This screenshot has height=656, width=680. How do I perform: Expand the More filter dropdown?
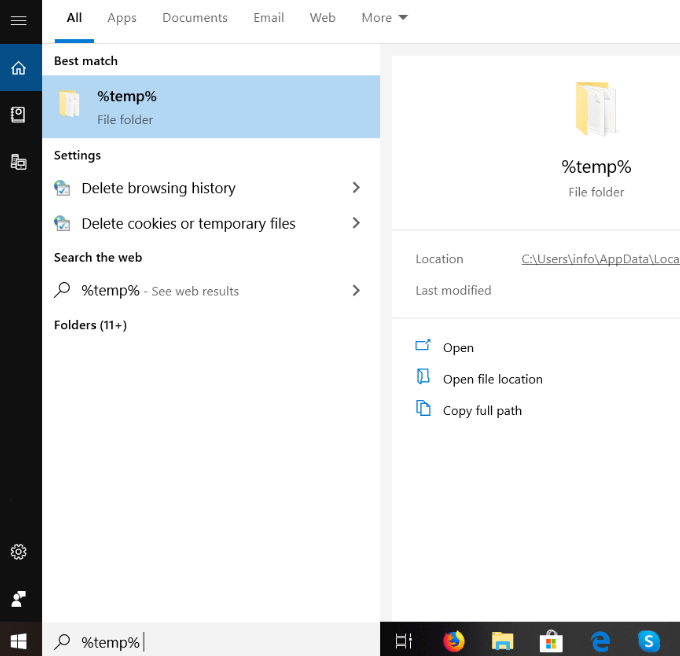pos(385,18)
